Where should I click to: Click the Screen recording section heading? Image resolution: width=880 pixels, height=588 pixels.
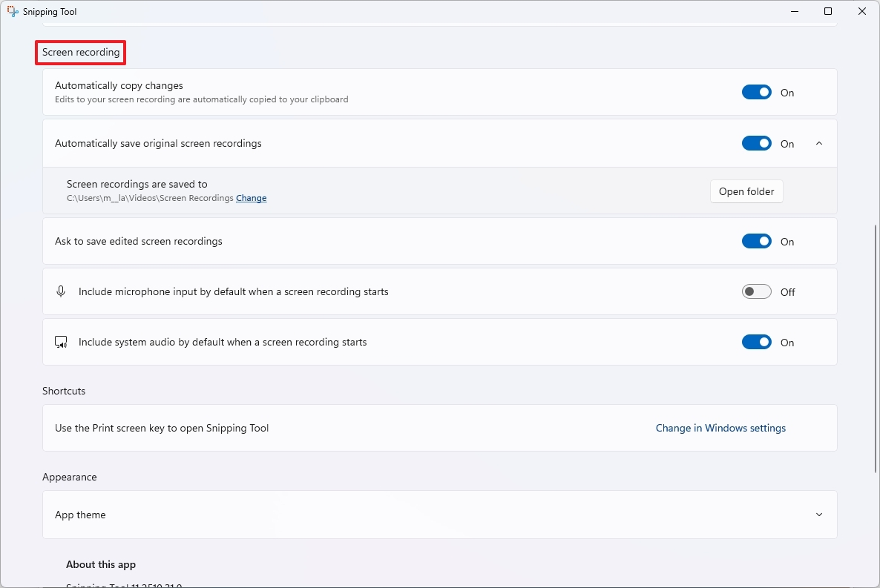point(80,52)
